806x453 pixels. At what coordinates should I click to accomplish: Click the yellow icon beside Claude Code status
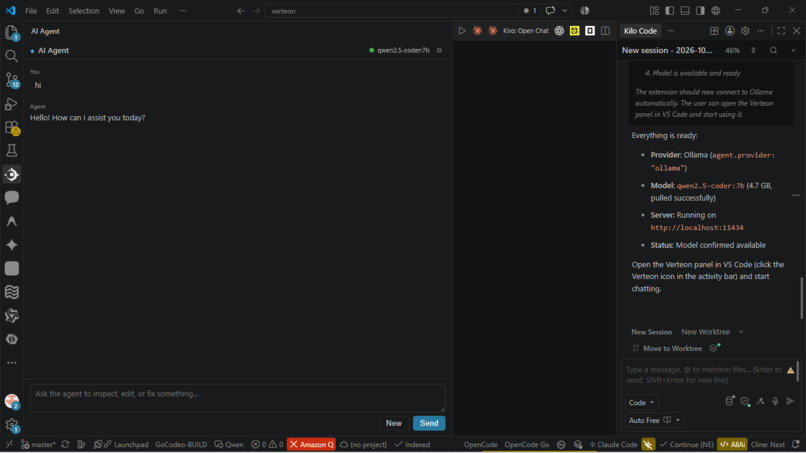[x=648, y=444]
